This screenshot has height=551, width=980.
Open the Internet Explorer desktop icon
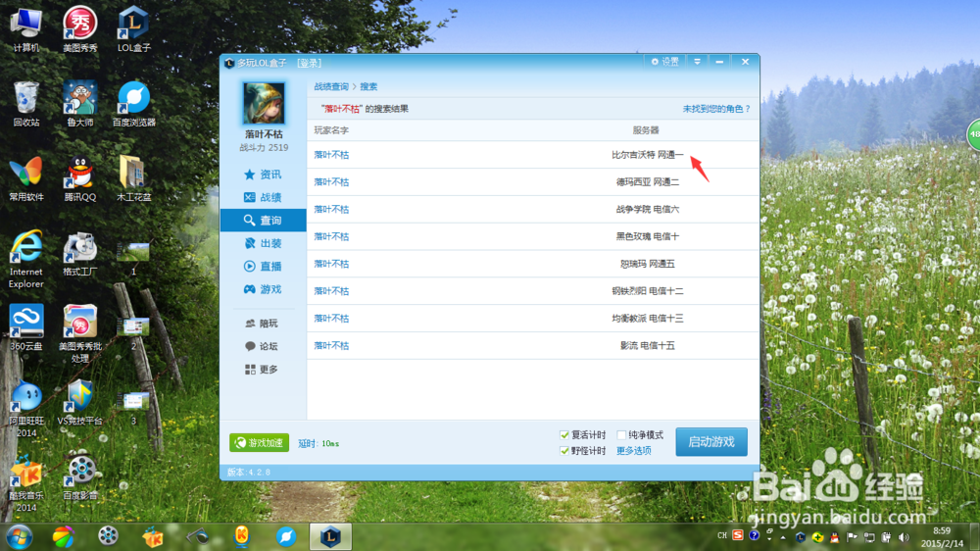coord(25,258)
